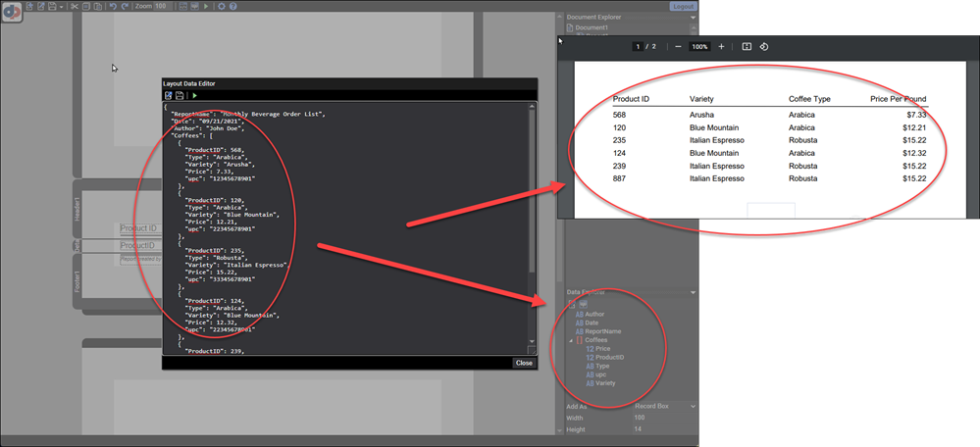Click the Logout button
This screenshot has height=447, width=980.
(684, 6)
